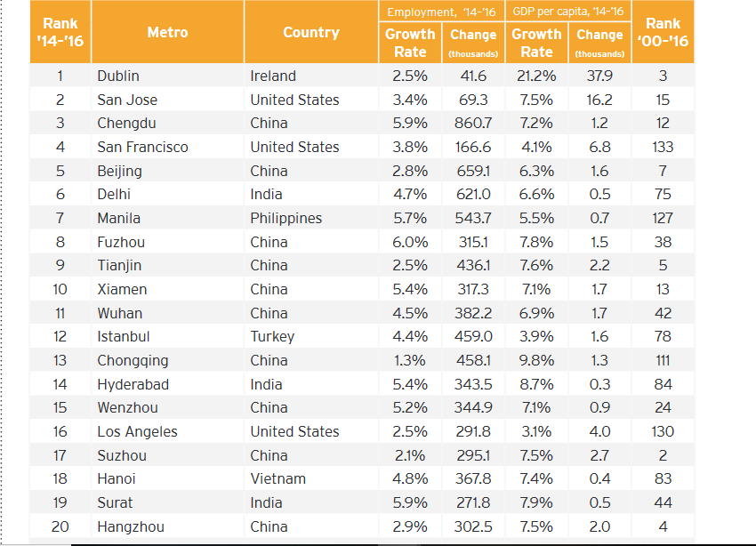The image size is (756, 546).
Task: Click the GDP per capita '14-'16 header
Action: [567, 12]
